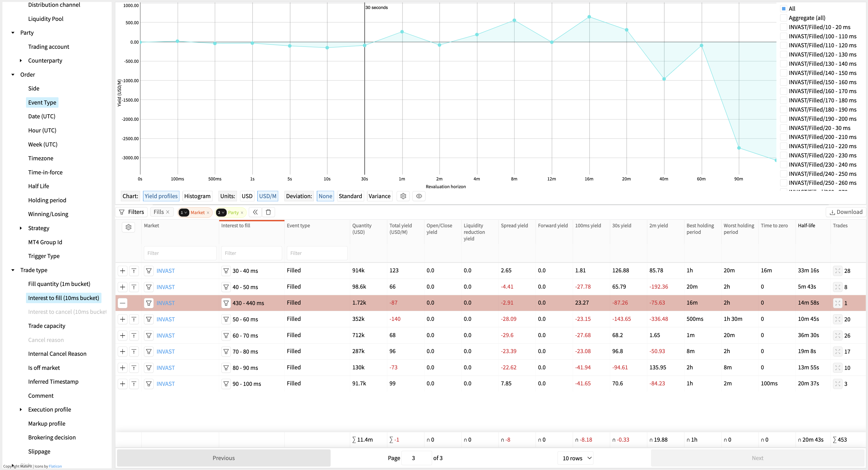Filter market funnel on 90 - 100 ms row
The width and height of the screenshot is (868, 470).
[x=149, y=384]
